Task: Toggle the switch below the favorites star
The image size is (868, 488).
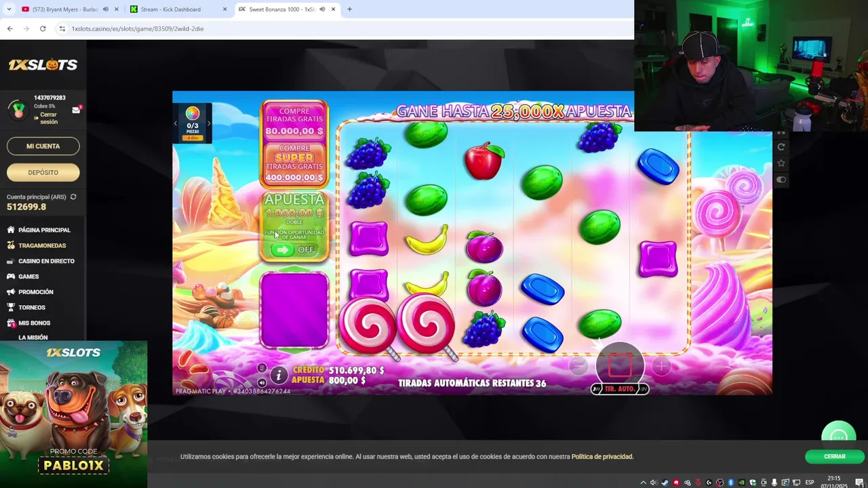Action: [x=781, y=180]
